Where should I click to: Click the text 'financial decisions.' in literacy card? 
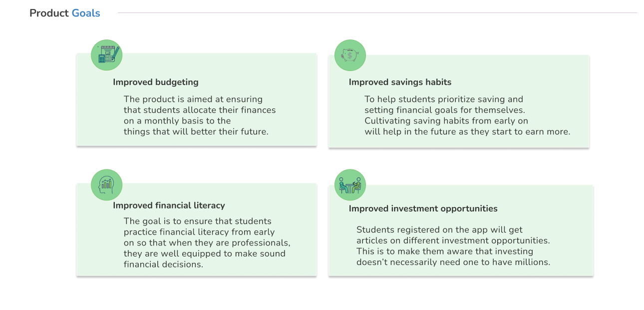click(164, 264)
